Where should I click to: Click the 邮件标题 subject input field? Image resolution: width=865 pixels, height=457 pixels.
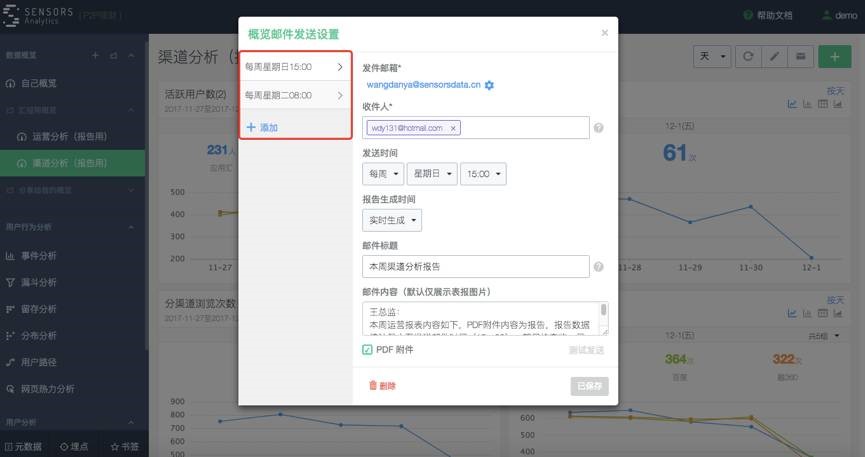[475, 267]
